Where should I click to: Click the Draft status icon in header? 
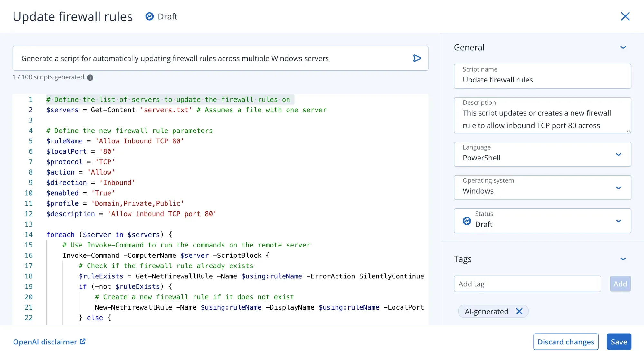click(149, 16)
